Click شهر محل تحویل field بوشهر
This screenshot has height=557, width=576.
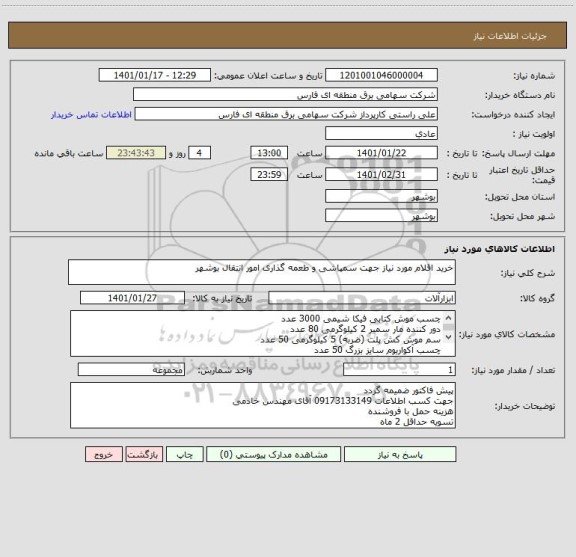[x=381, y=216]
